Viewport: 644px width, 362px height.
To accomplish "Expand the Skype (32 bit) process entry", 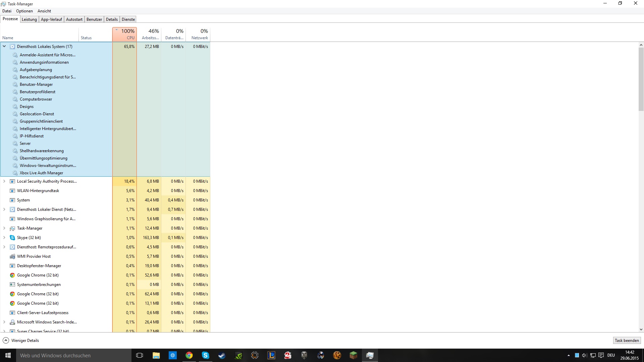I will [4, 238].
